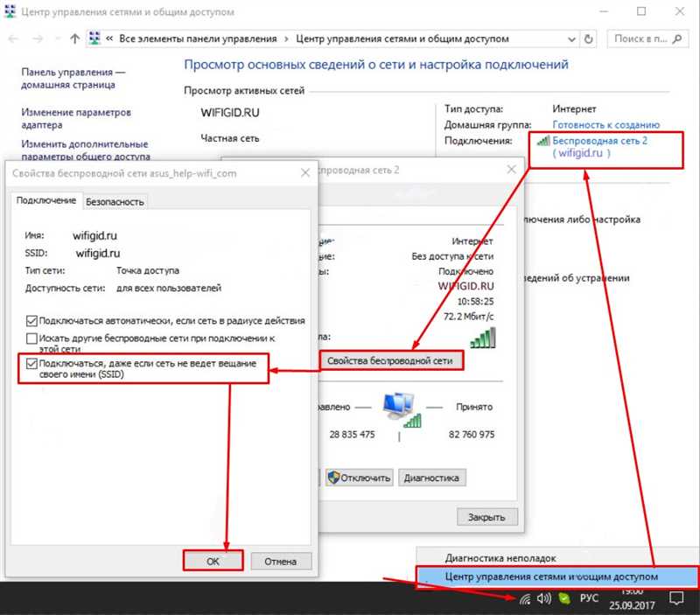Viewport: 700px width, 615px height.
Task: Expand the address bar history dropdown
Action: coord(571,39)
